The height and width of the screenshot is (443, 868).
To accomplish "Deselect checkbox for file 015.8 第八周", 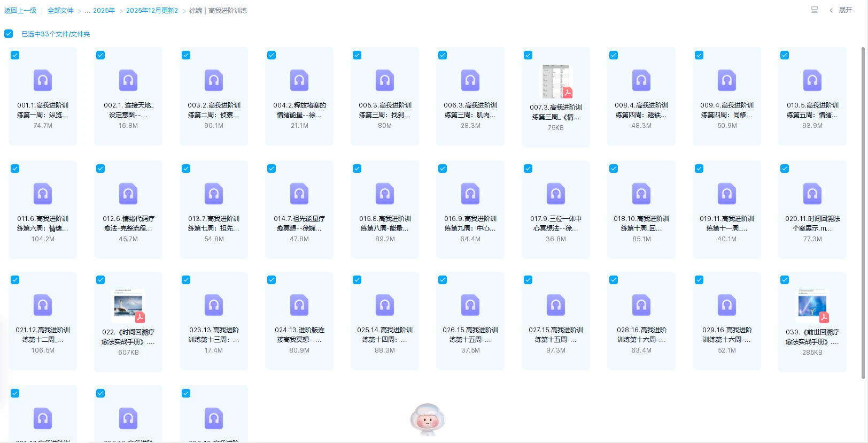I will (x=357, y=169).
